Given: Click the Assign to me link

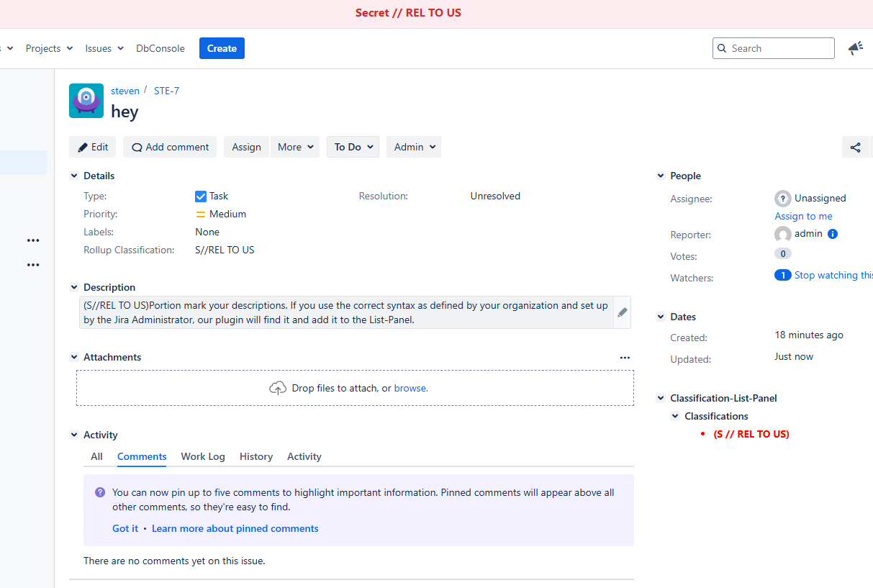Looking at the screenshot, I should tap(803, 216).
